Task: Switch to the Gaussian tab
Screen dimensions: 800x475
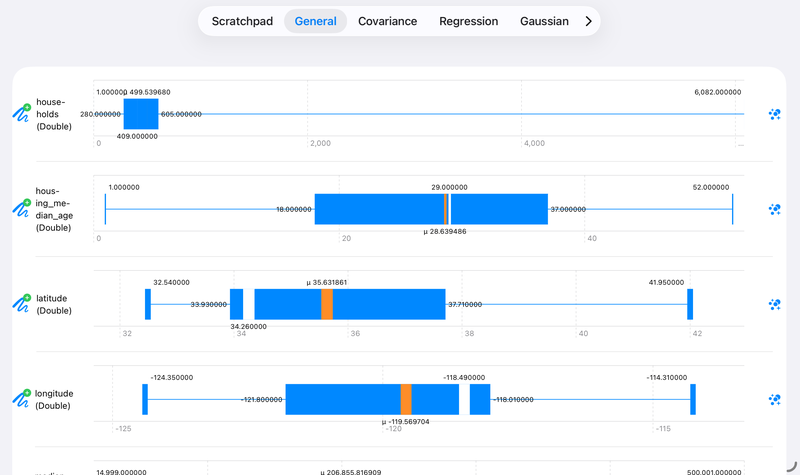Action: click(544, 21)
